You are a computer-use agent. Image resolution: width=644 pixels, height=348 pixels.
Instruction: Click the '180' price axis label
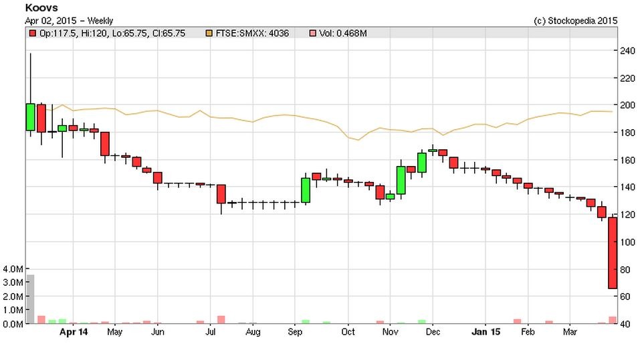627,133
